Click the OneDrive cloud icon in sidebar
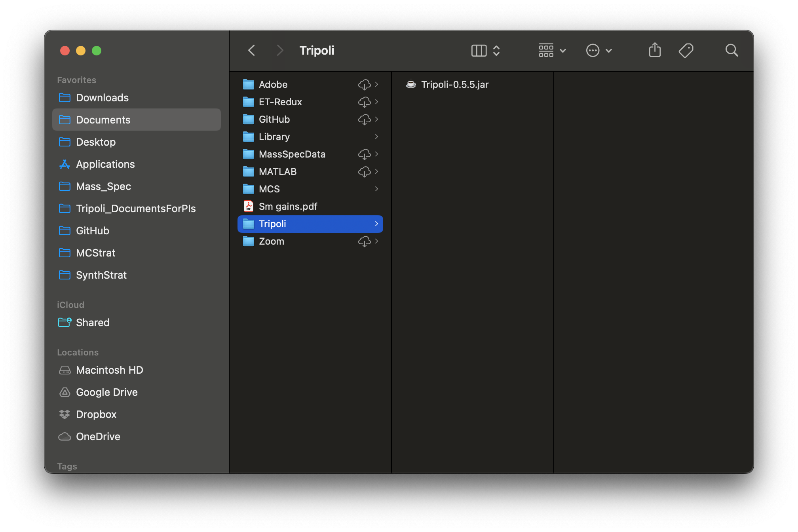The image size is (798, 532). click(65, 436)
